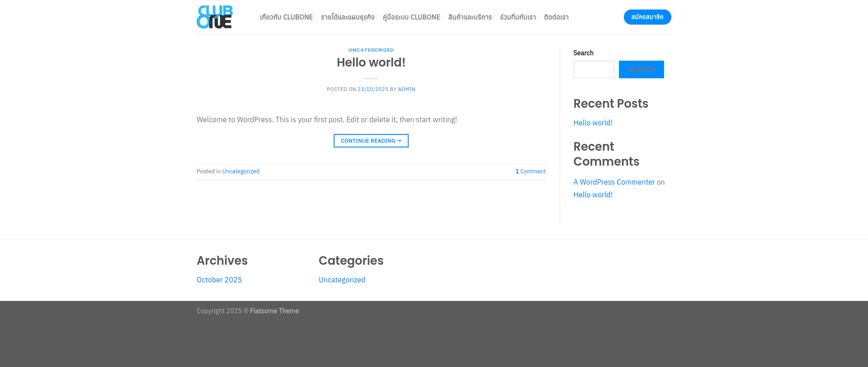Click the CONTINUE READING button
Image resolution: width=868 pixels, height=367 pixels.
click(x=371, y=141)
